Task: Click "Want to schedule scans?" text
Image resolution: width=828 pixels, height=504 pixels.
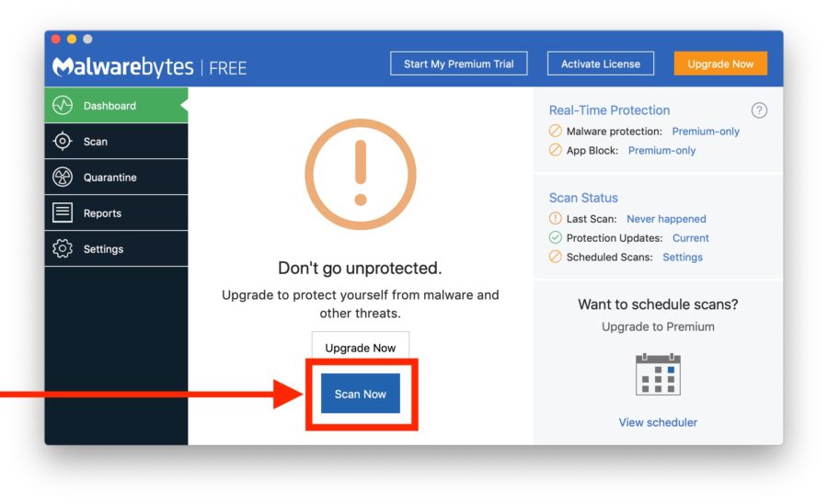Action: (x=658, y=304)
